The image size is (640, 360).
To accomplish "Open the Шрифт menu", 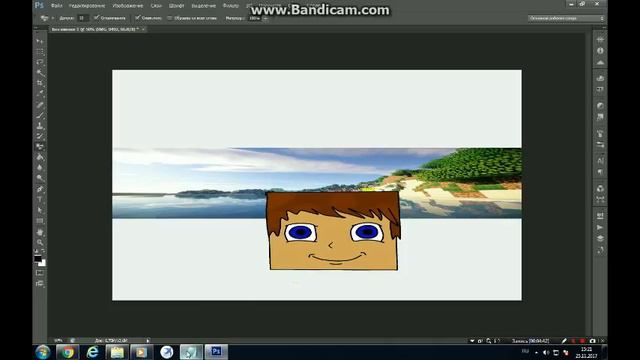I will (x=176, y=6).
